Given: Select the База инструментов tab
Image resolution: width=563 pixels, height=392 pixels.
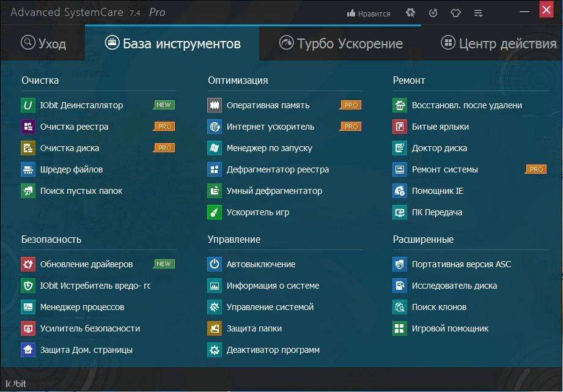Looking at the screenshot, I should (x=173, y=43).
